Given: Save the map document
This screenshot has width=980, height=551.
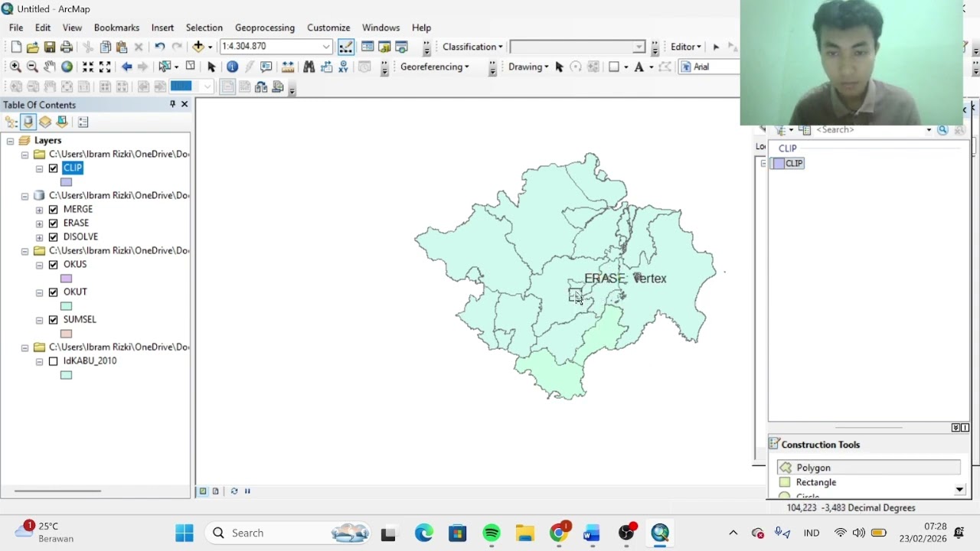Looking at the screenshot, I should click(50, 47).
